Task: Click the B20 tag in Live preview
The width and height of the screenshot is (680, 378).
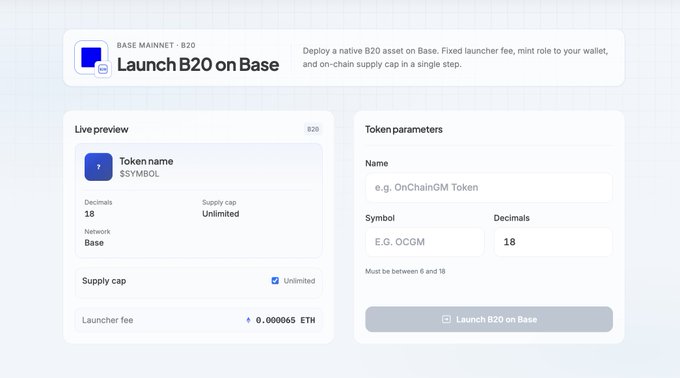Action: point(313,129)
